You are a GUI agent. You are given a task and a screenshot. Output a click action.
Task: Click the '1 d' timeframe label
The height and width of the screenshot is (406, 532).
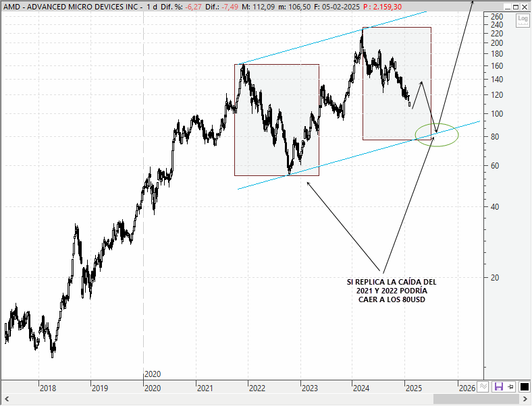click(152, 7)
